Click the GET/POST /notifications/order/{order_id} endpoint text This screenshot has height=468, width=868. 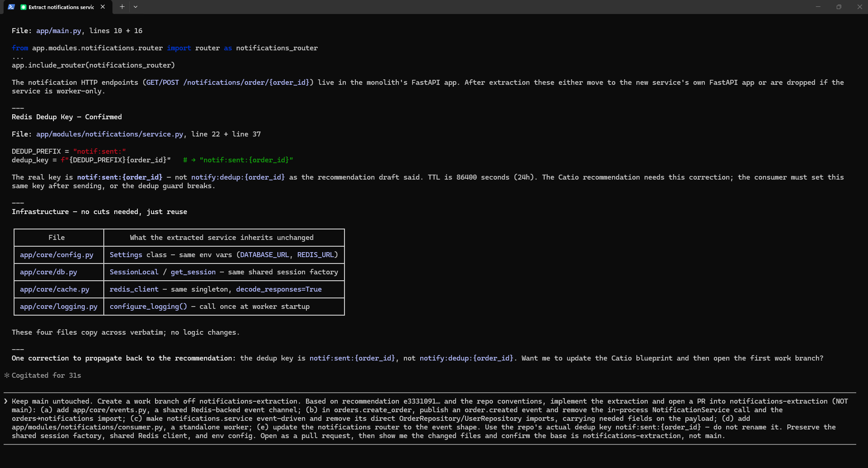[x=228, y=83]
